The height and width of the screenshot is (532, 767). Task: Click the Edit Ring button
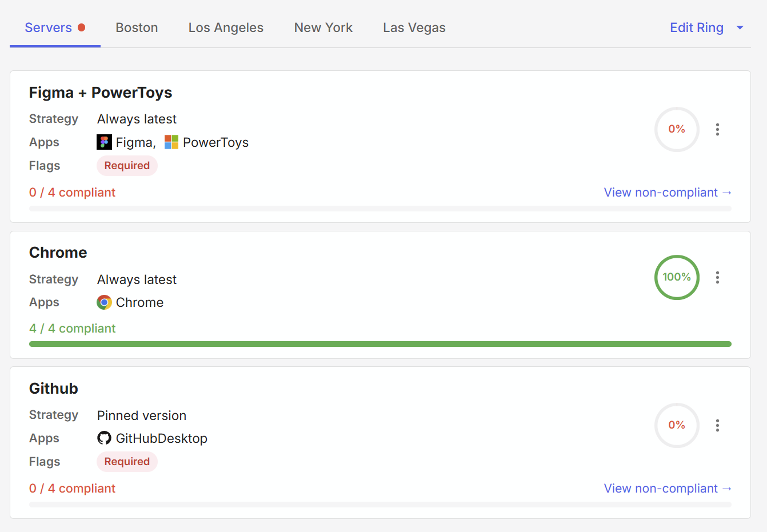[x=696, y=27]
